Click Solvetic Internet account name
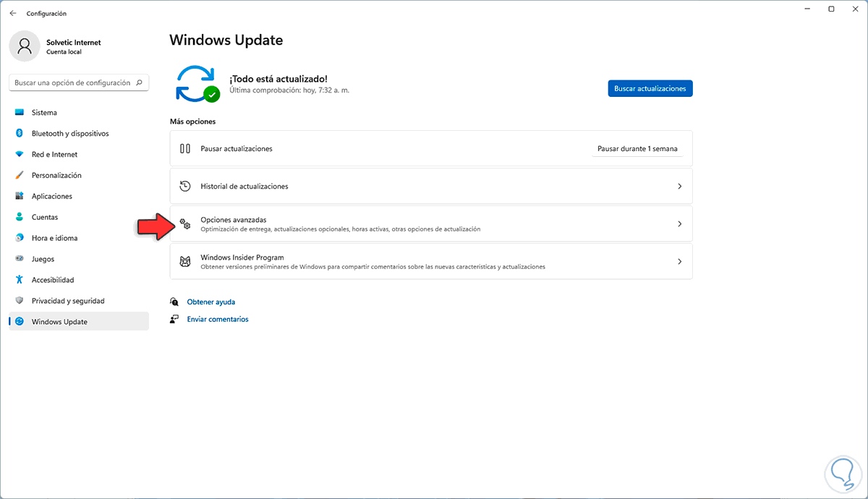Image resolution: width=868 pixels, height=499 pixels. pos(74,43)
